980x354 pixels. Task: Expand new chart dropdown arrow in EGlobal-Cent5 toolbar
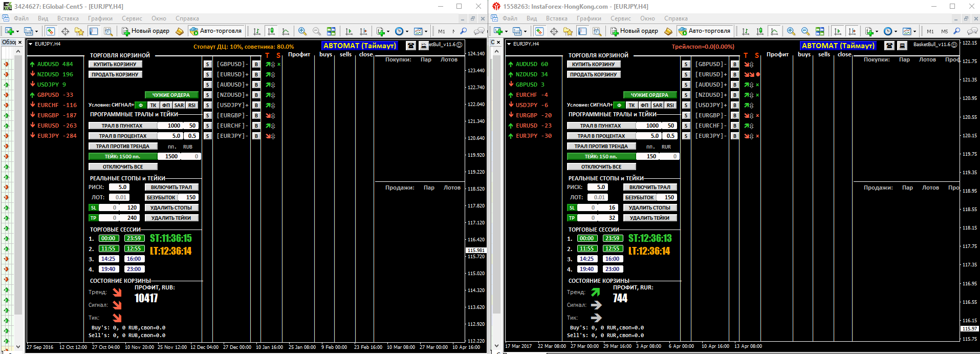click(x=18, y=32)
